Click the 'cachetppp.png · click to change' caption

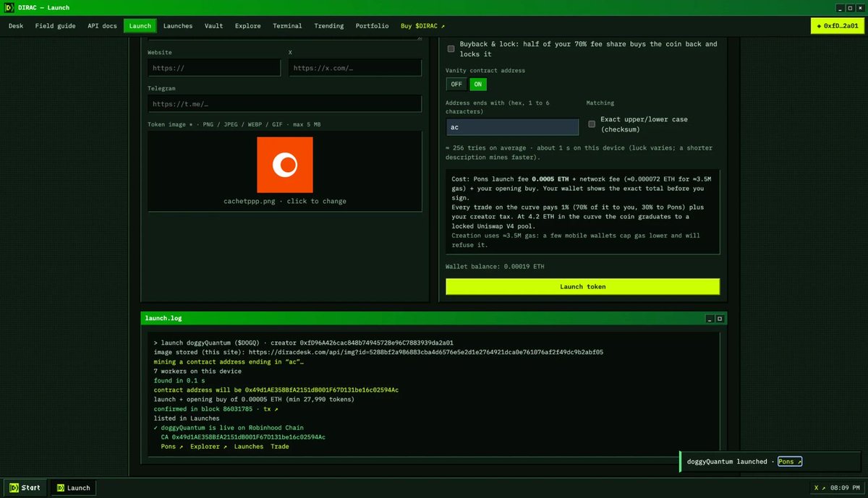[x=284, y=201]
